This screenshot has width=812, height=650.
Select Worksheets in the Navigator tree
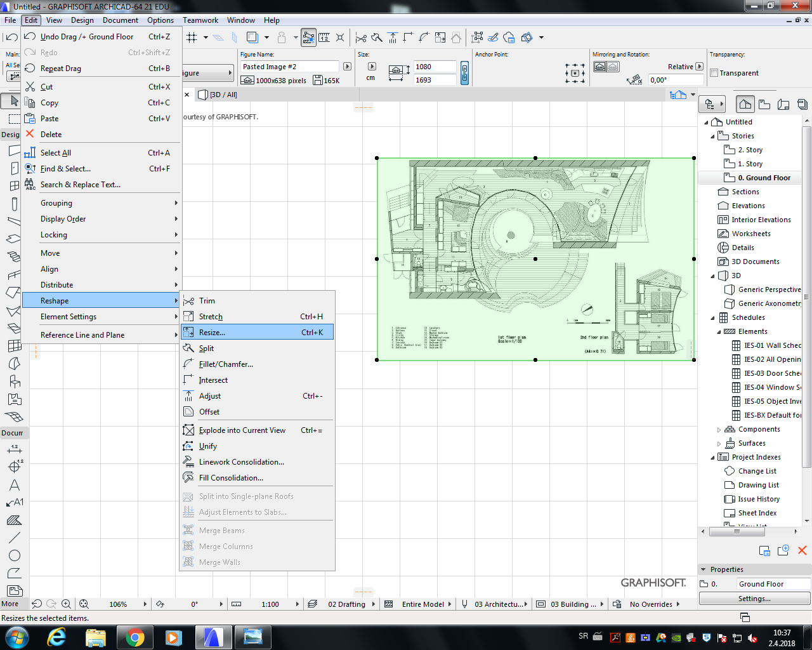coord(751,234)
